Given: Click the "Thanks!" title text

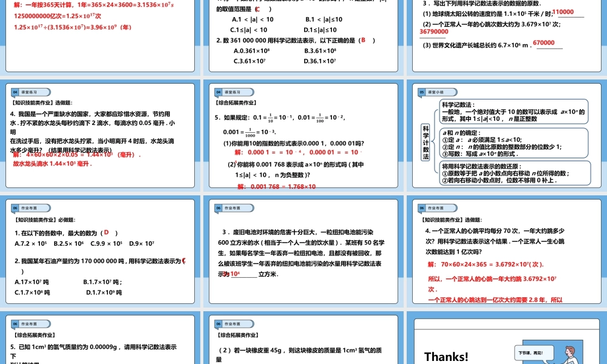Looking at the screenshot, I should (x=447, y=356).
